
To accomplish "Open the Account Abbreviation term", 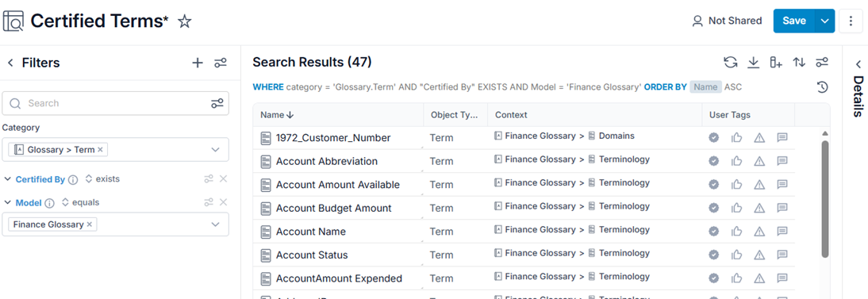I will 327,162.
